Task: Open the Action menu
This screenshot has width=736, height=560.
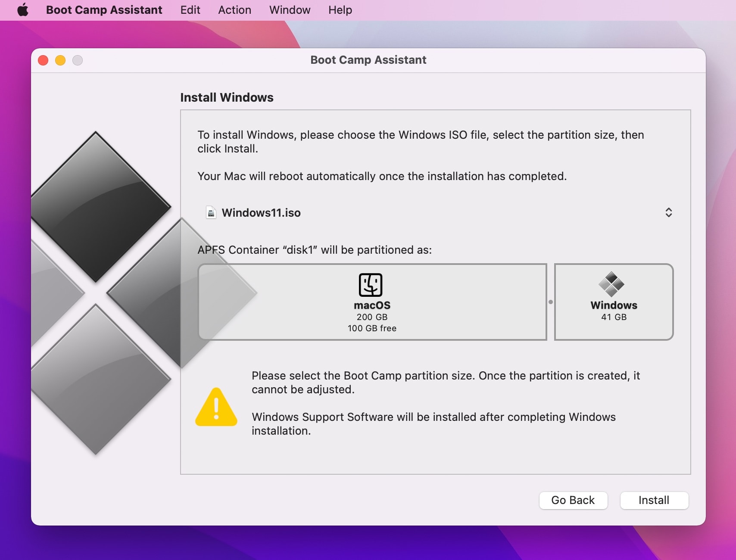Action: (x=234, y=9)
